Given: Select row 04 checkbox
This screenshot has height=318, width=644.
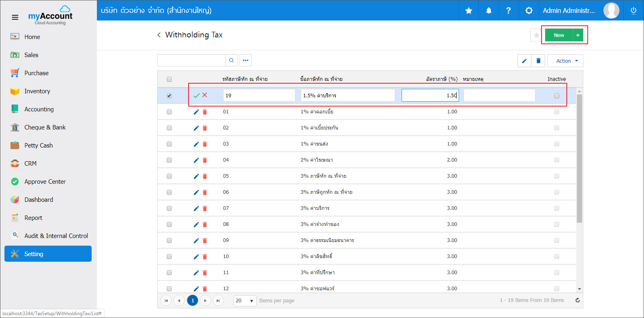Looking at the screenshot, I should click(169, 160).
